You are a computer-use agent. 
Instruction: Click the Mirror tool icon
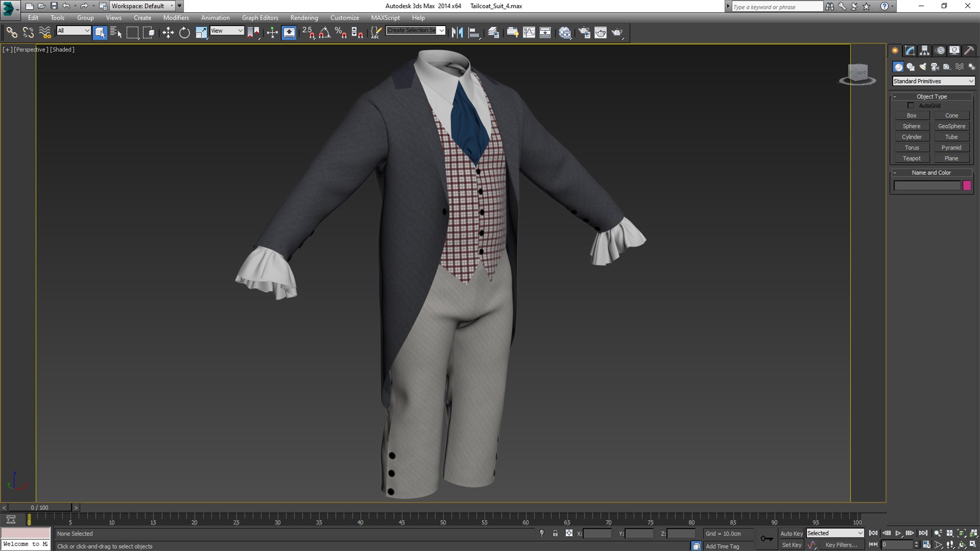(457, 33)
